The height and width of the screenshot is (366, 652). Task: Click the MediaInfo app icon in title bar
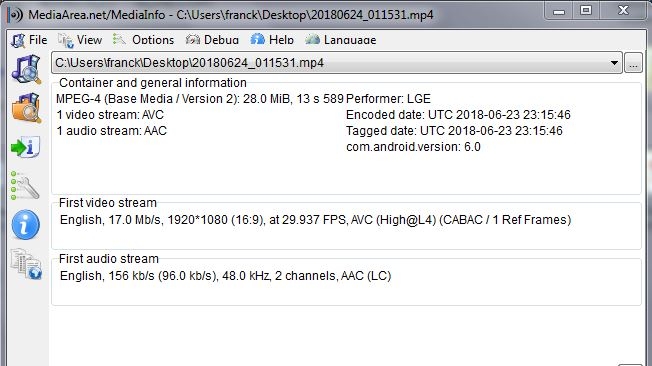tap(15, 15)
